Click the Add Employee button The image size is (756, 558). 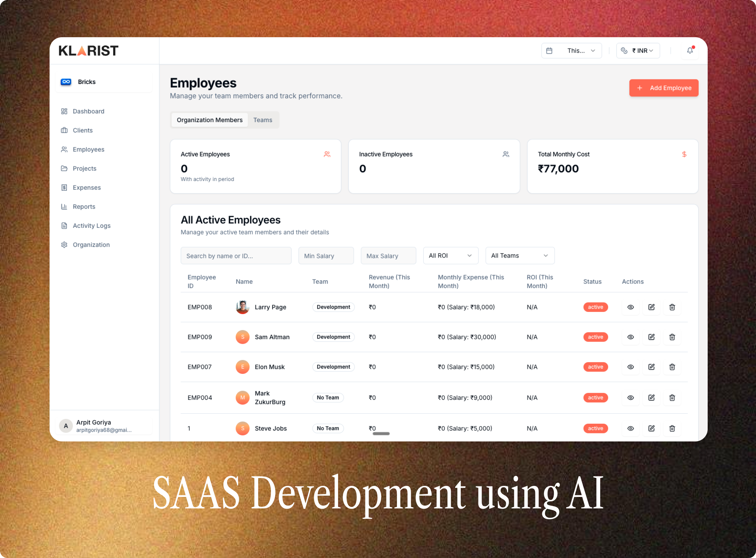pos(664,88)
